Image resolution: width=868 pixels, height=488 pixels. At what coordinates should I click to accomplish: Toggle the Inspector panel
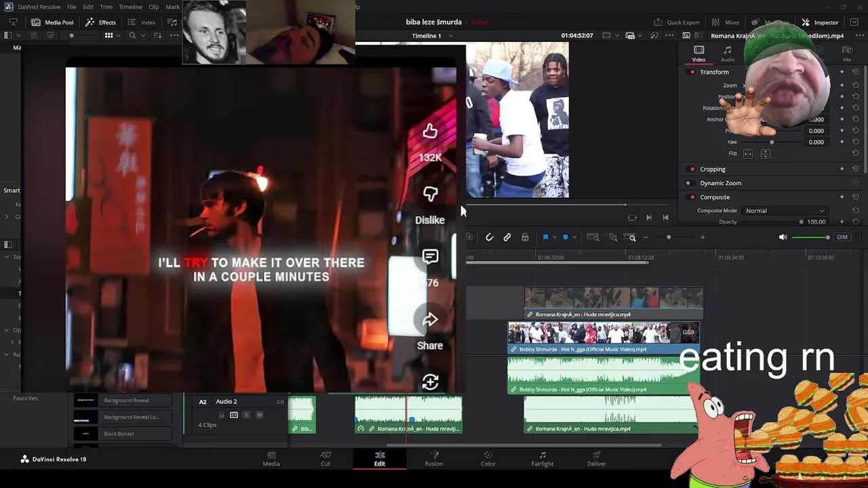[x=820, y=22]
